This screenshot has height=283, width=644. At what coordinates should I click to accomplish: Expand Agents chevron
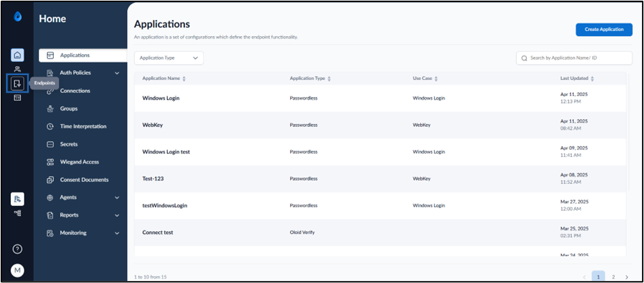(117, 198)
